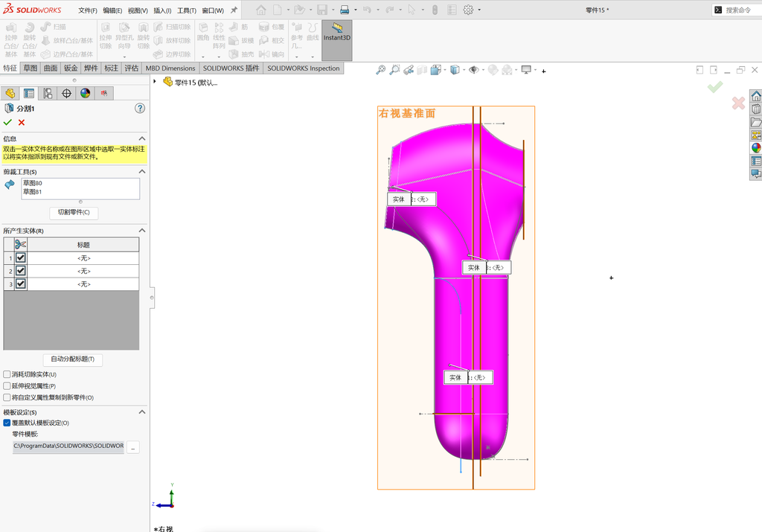Expand the 零件15 tree node in viewport
762x532 pixels.
[155, 82]
